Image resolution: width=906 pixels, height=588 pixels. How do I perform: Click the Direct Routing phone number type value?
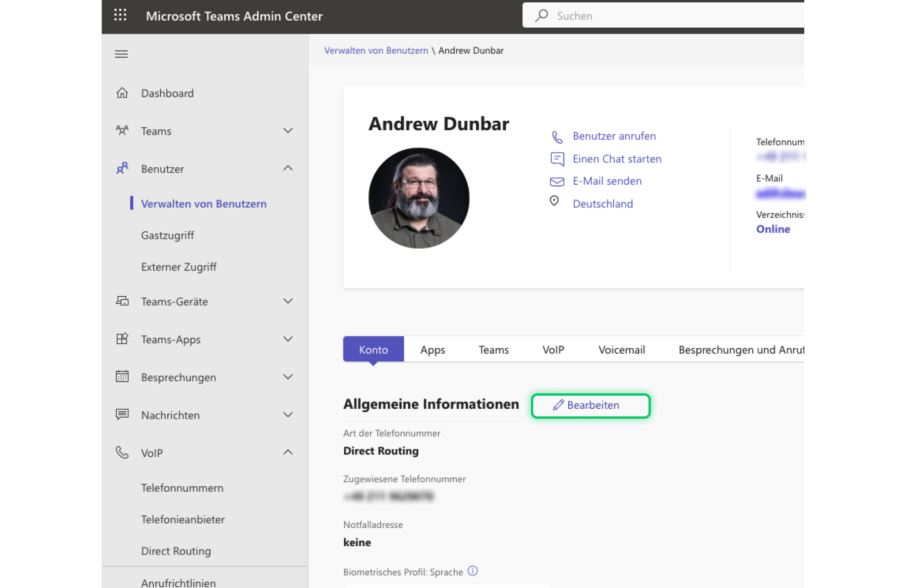pyautogui.click(x=381, y=451)
